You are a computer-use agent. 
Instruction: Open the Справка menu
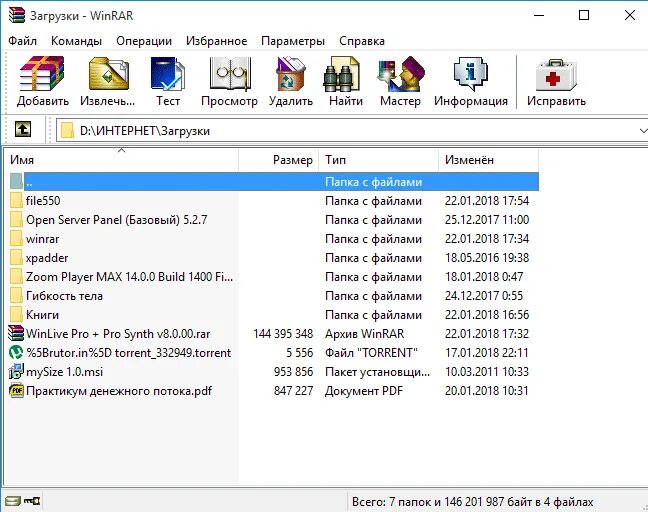pyautogui.click(x=362, y=41)
